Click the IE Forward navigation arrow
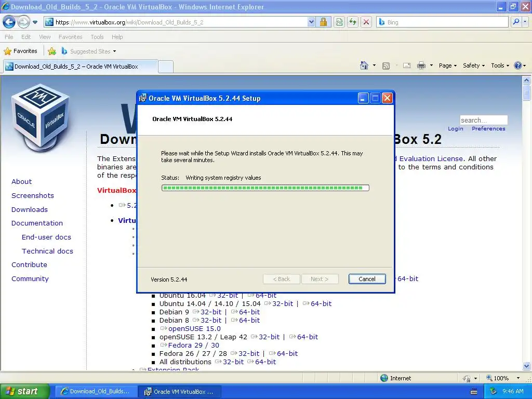Screen dimensions: 532x399 click(x=23, y=22)
